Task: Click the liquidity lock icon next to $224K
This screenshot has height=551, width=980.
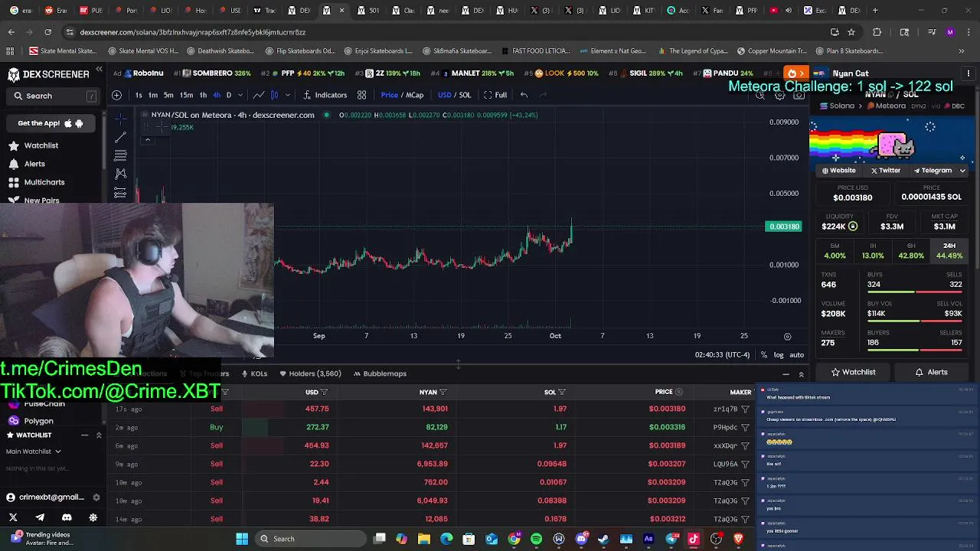Action: tap(853, 227)
